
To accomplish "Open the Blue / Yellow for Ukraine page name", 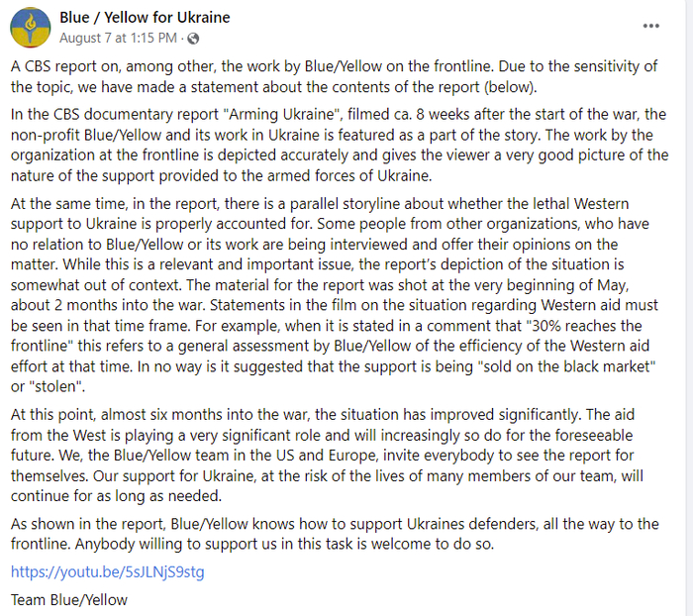I will (x=145, y=18).
